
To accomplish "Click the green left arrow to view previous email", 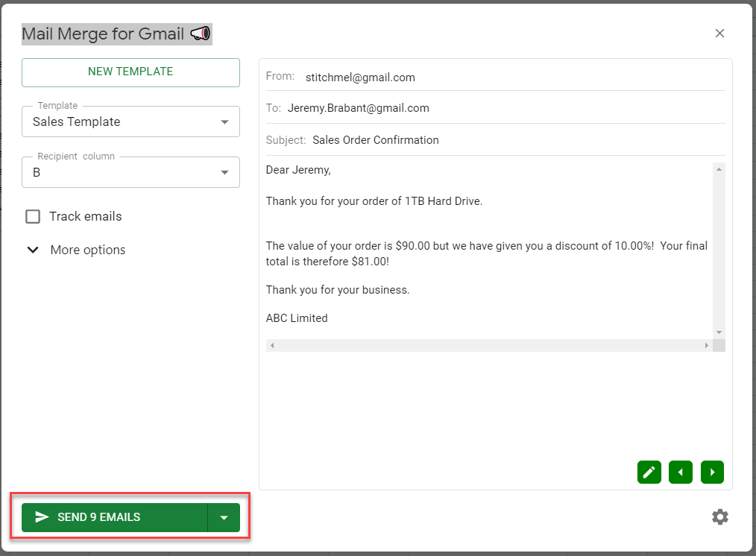I will (x=680, y=472).
